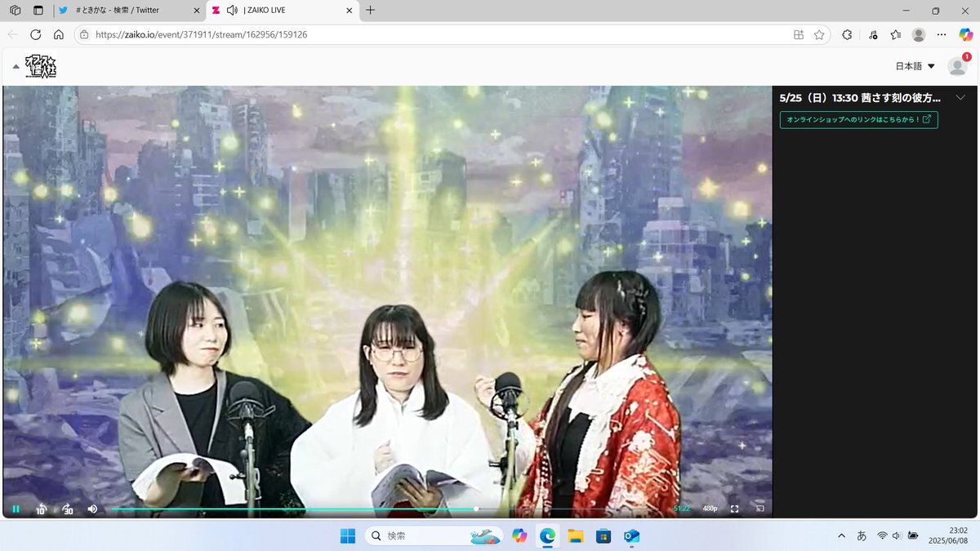Image resolution: width=980 pixels, height=551 pixels.
Task: Rewind the video by 10 seconds
Action: (x=41, y=509)
